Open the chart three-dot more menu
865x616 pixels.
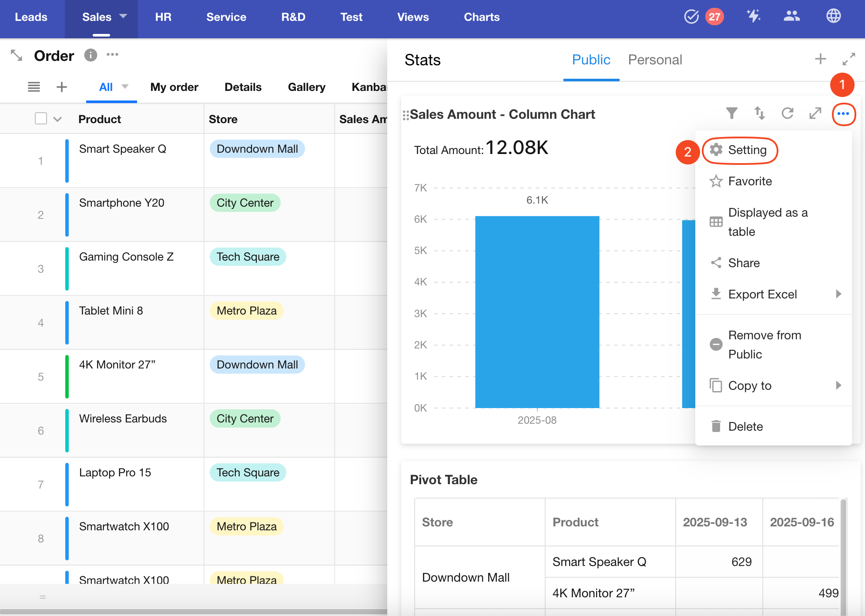[843, 114]
